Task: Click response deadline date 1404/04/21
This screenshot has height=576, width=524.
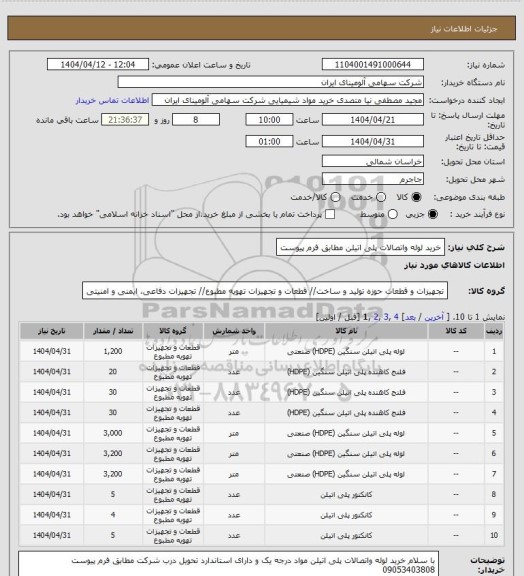Action: (x=373, y=120)
